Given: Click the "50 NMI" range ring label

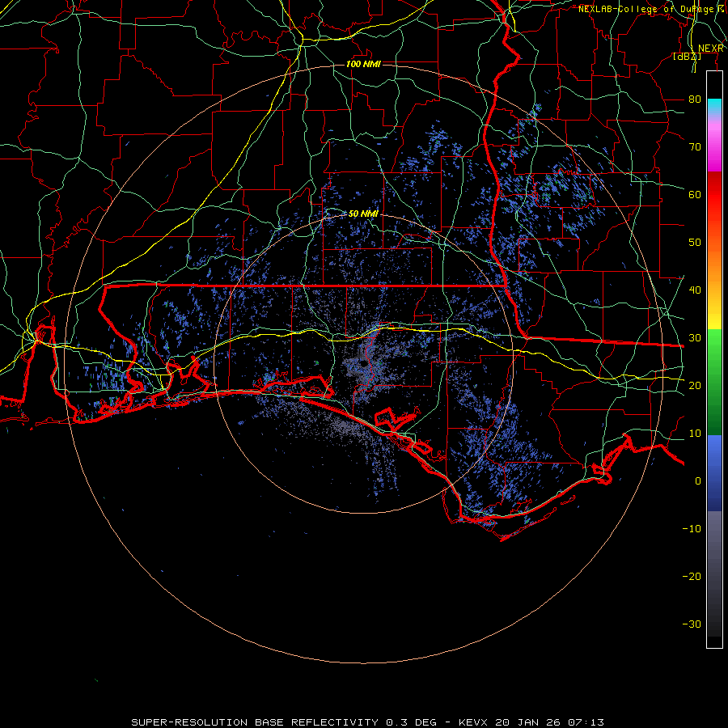Looking at the screenshot, I should pyautogui.click(x=363, y=214).
